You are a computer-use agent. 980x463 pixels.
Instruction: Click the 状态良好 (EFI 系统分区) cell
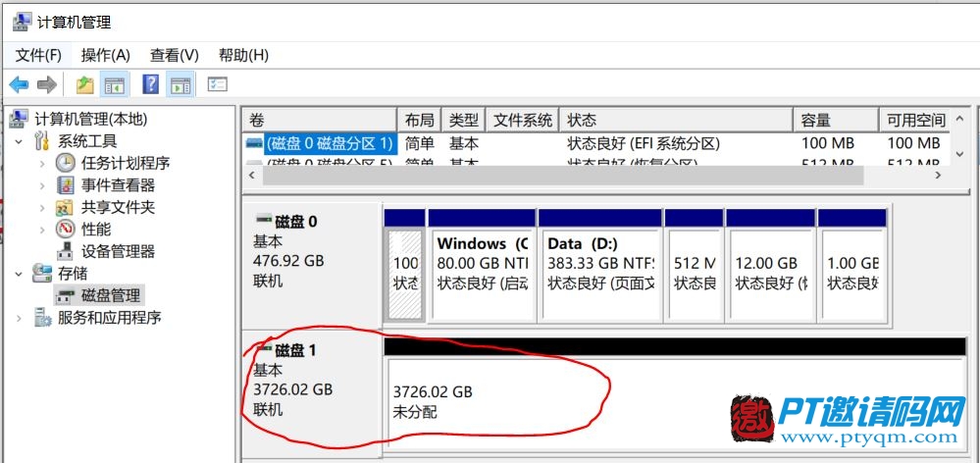(x=644, y=143)
